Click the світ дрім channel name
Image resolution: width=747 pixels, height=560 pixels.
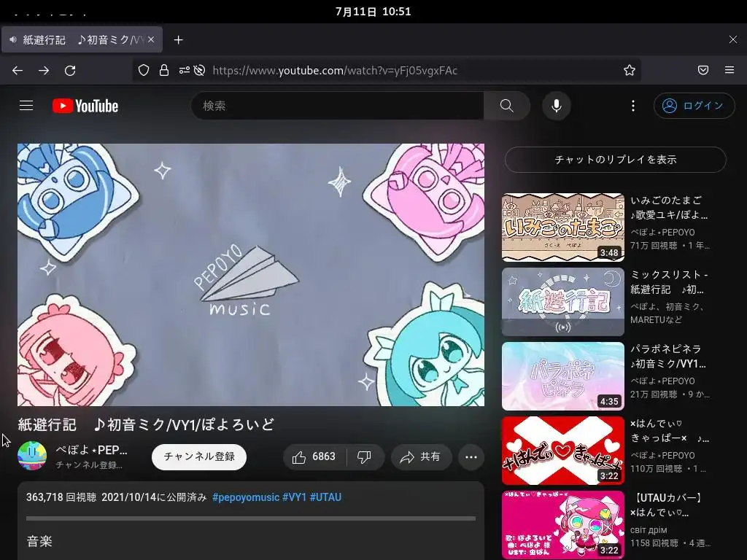click(x=649, y=530)
